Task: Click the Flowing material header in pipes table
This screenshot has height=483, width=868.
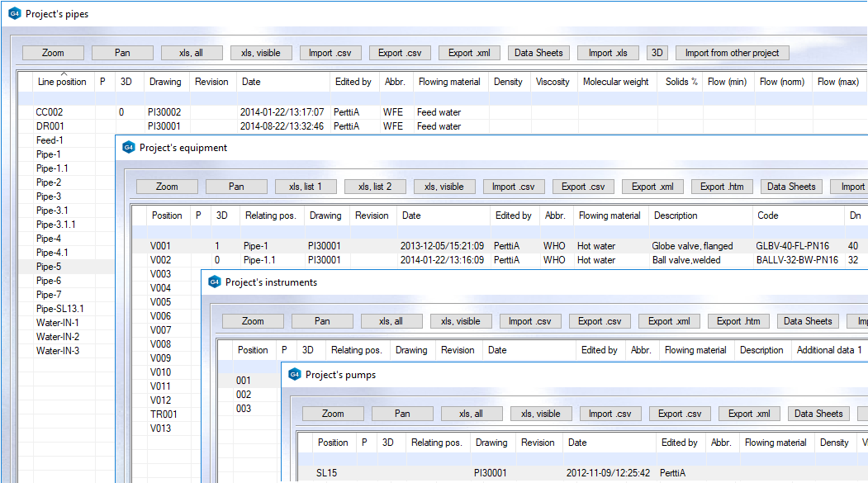Action: click(449, 82)
